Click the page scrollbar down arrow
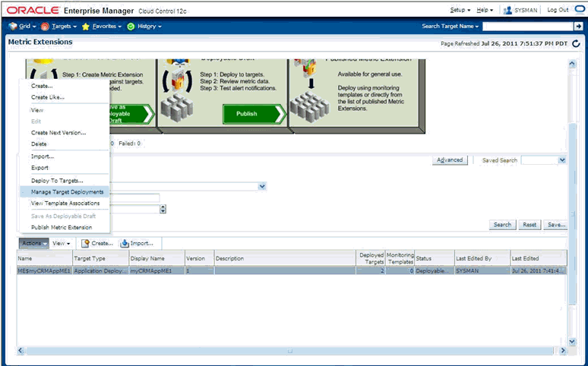 coord(572,342)
